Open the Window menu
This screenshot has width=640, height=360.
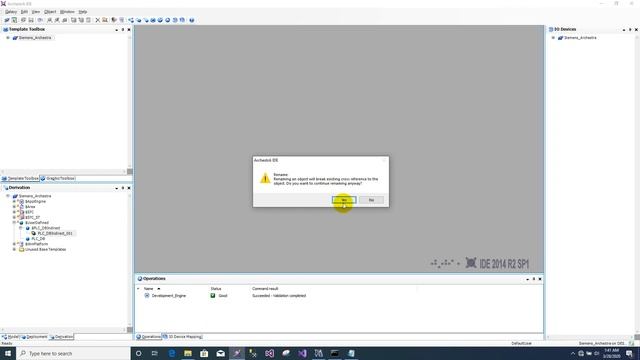click(x=67, y=12)
